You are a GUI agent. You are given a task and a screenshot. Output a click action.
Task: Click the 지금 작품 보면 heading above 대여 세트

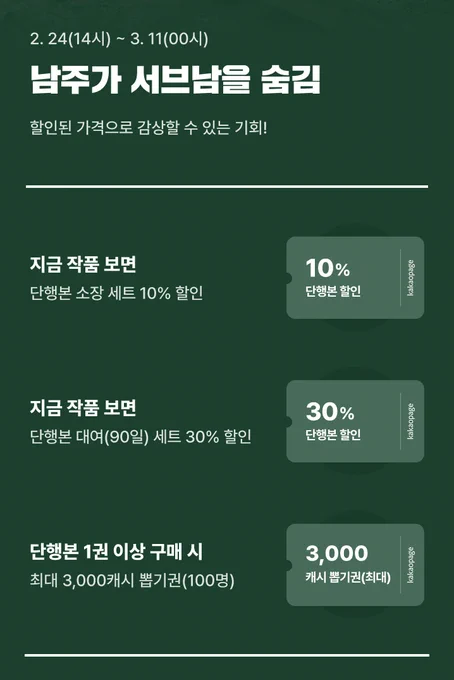(83, 408)
